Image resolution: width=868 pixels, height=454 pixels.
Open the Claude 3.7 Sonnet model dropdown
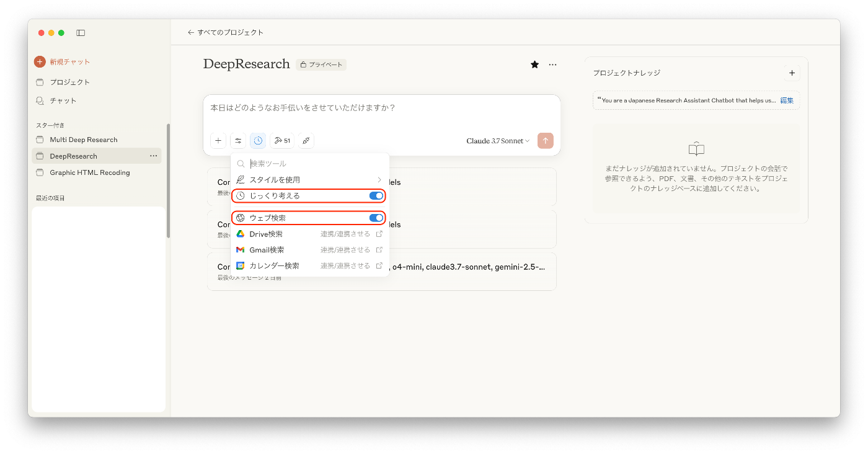coord(498,141)
